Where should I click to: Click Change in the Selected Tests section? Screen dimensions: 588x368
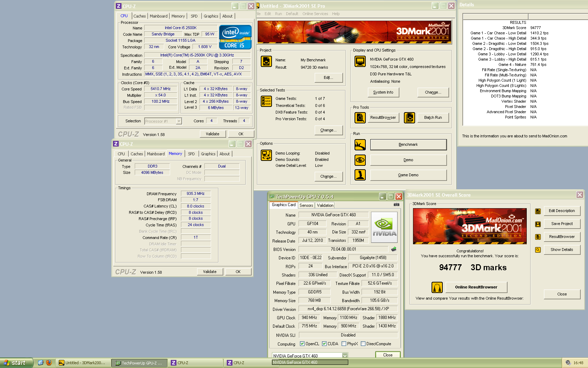point(328,130)
